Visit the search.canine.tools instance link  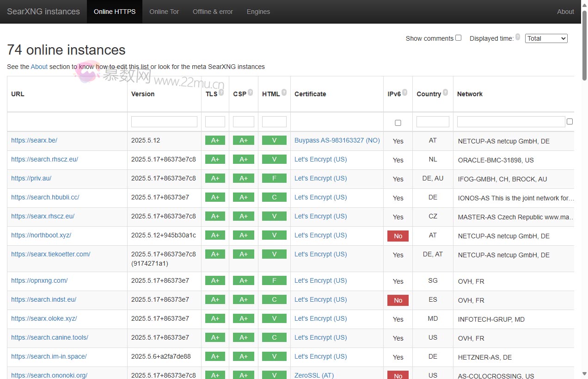pos(49,337)
